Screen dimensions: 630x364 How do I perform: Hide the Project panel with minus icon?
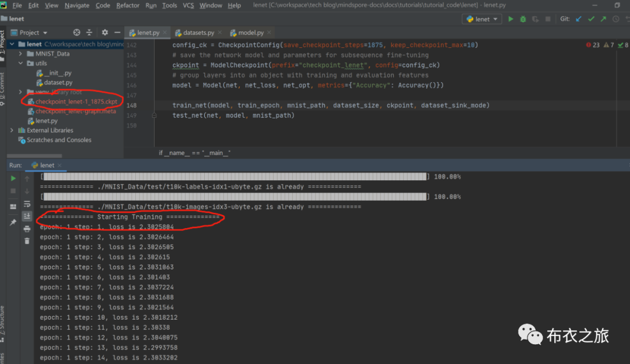(117, 33)
